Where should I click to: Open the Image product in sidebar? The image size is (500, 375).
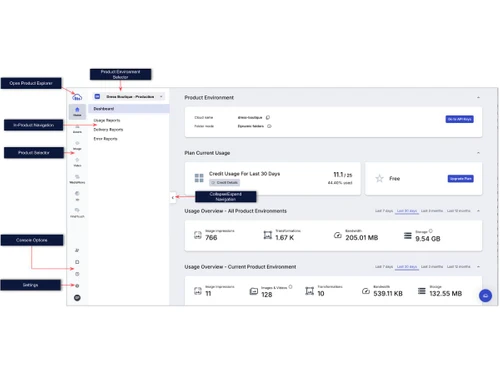tap(77, 145)
